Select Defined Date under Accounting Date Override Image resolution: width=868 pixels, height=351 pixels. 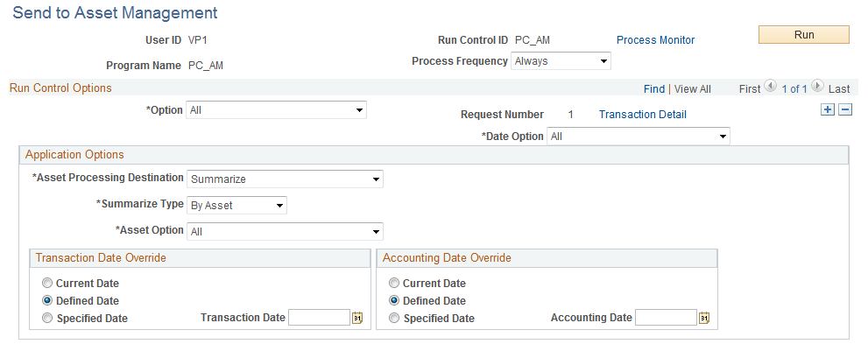394,300
